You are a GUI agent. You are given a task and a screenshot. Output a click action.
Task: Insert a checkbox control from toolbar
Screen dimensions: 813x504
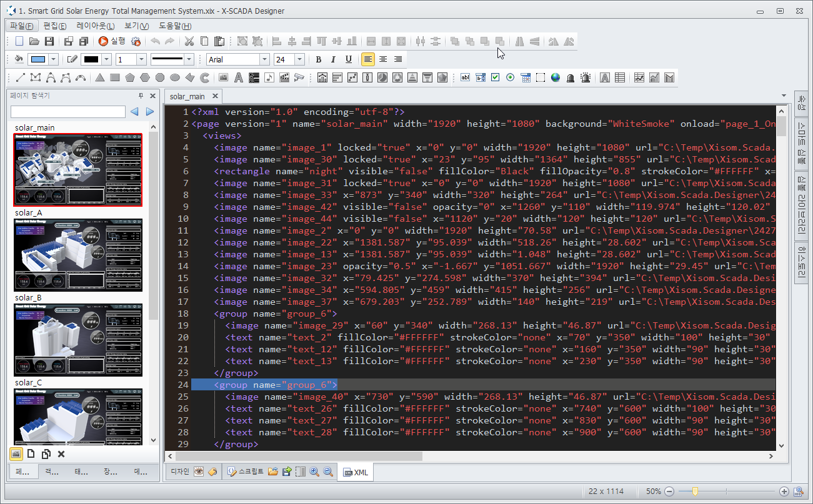click(x=496, y=77)
